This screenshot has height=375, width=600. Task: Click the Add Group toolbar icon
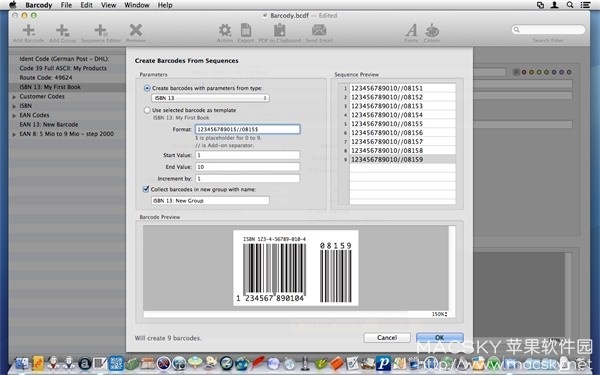[x=62, y=31]
